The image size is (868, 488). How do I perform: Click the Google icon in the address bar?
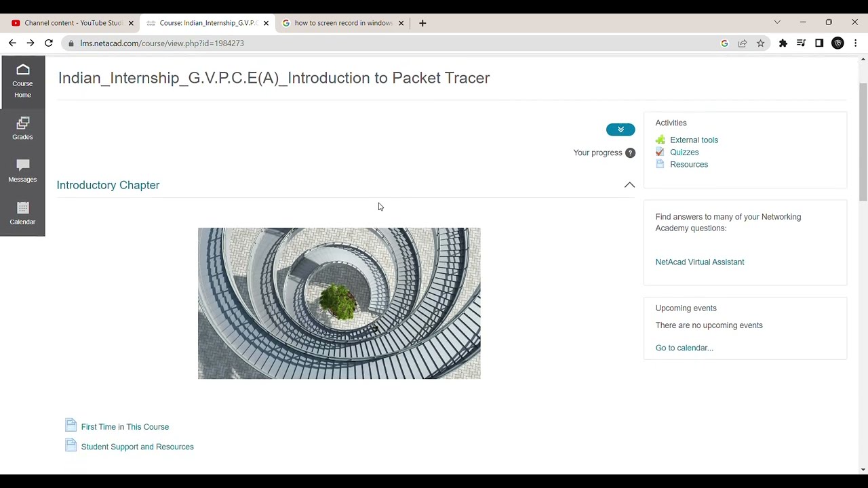724,43
